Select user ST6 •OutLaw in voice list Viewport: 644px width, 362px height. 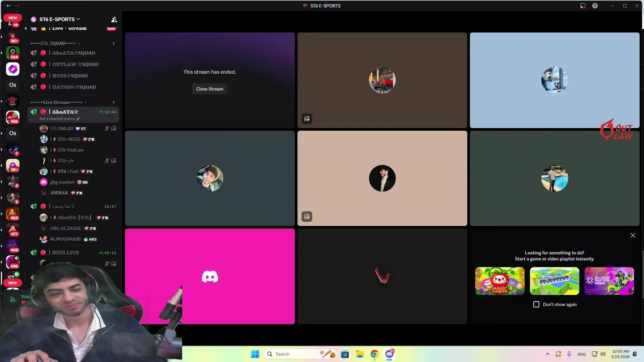[x=78, y=150]
